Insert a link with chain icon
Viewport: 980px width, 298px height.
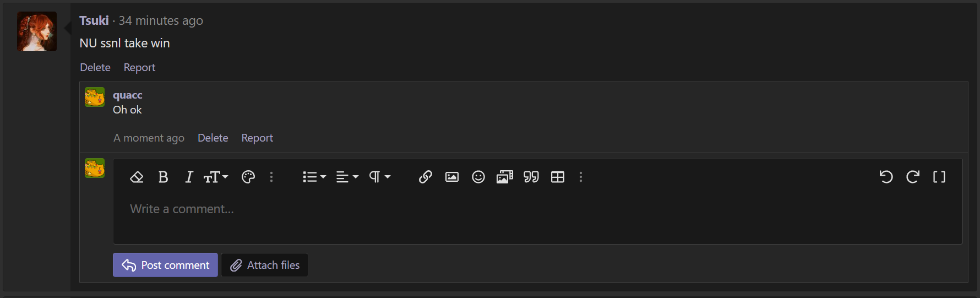pyautogui.click(x=425, y=177)
